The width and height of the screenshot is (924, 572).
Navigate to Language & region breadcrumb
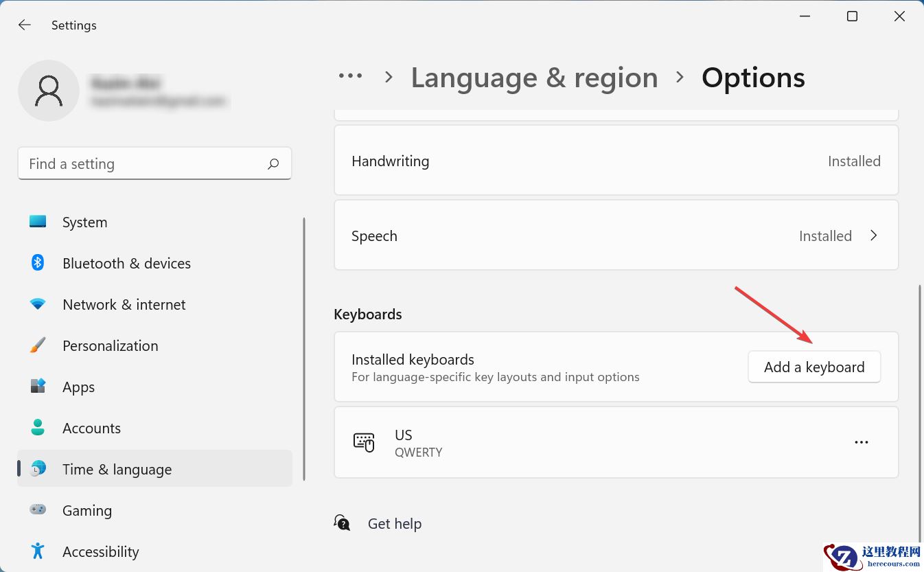coord(534,78)
